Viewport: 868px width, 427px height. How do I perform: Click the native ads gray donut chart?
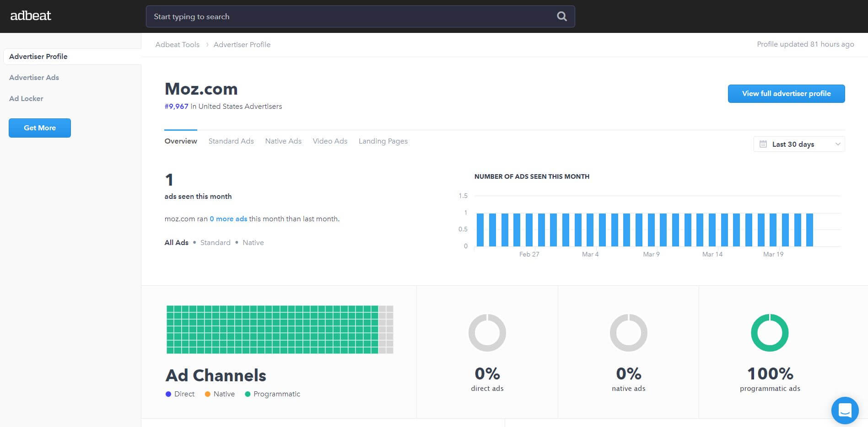tap(629, 332)
